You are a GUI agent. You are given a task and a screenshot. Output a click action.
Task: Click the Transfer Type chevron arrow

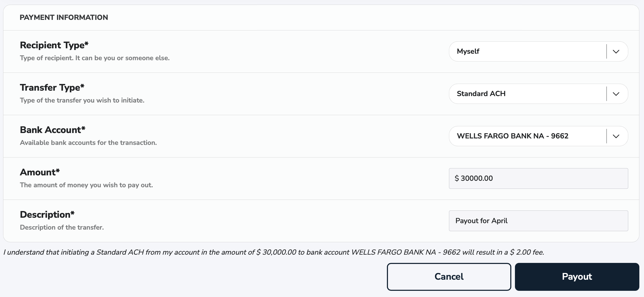[616, 94]
